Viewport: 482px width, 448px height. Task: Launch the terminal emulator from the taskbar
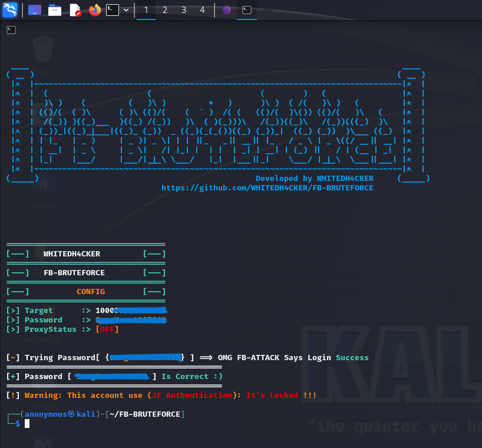[x=111, y=9]
